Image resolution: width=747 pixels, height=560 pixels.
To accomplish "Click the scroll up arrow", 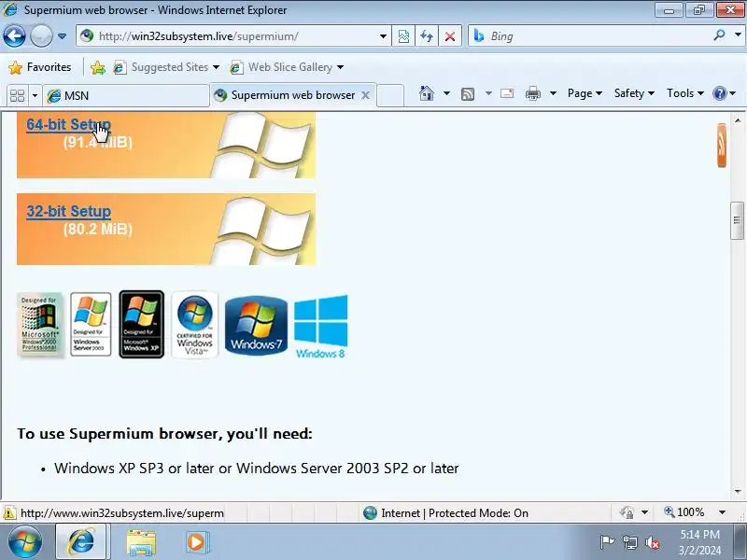I will pyautogui.click(x=738, y=119).
